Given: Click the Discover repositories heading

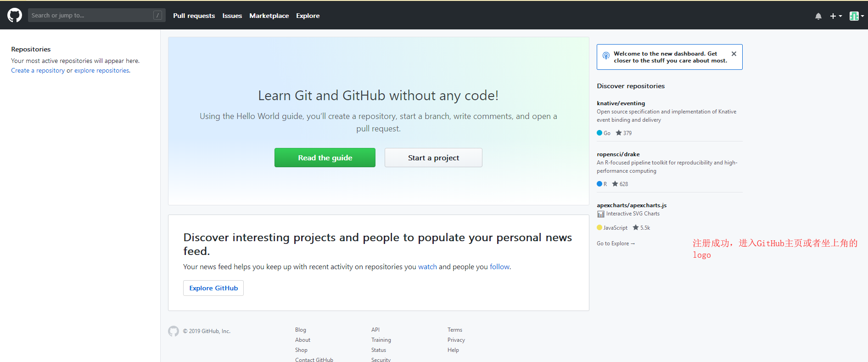Looking at the screenshot, I should 631,86.
